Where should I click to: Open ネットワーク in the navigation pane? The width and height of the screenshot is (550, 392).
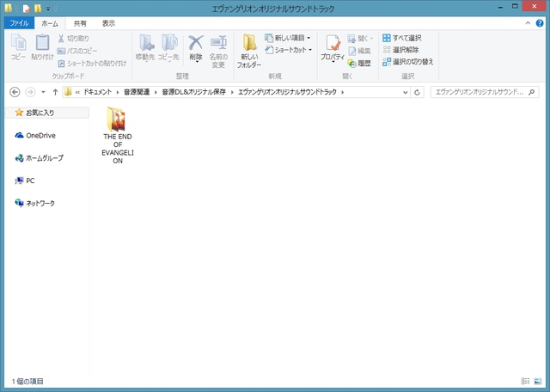(40, 204)
